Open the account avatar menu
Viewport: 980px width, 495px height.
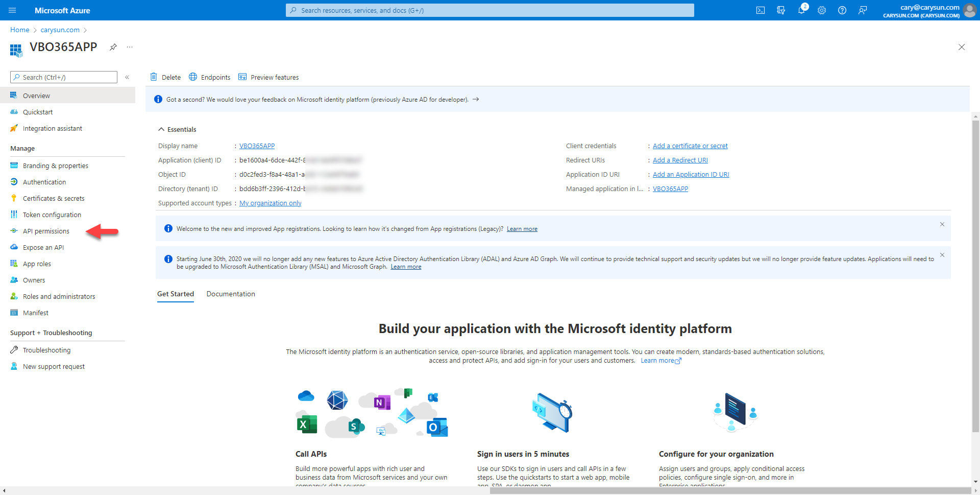(x=969, y=10)
